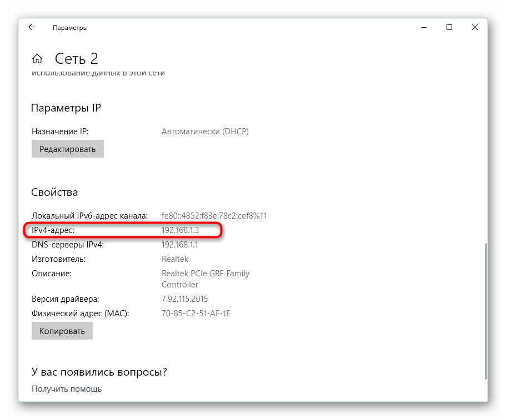Viewport: 506px width, 420px height.
Task: Click the Параметры window title text
Action: tap(70, 28)
